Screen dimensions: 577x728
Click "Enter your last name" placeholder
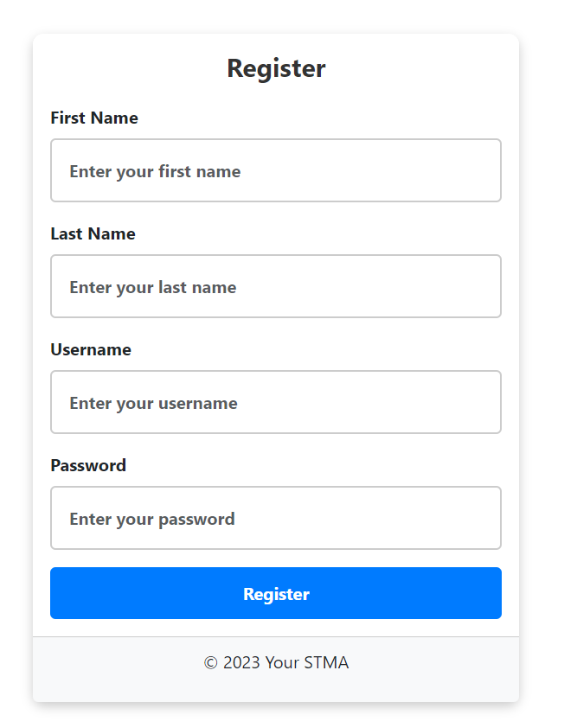(153, 287)
